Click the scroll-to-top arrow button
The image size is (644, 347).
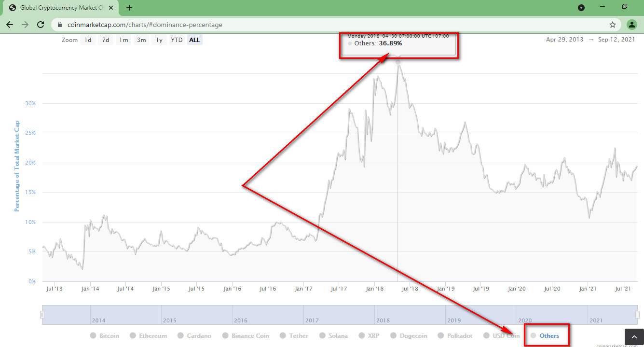[634, 337]
